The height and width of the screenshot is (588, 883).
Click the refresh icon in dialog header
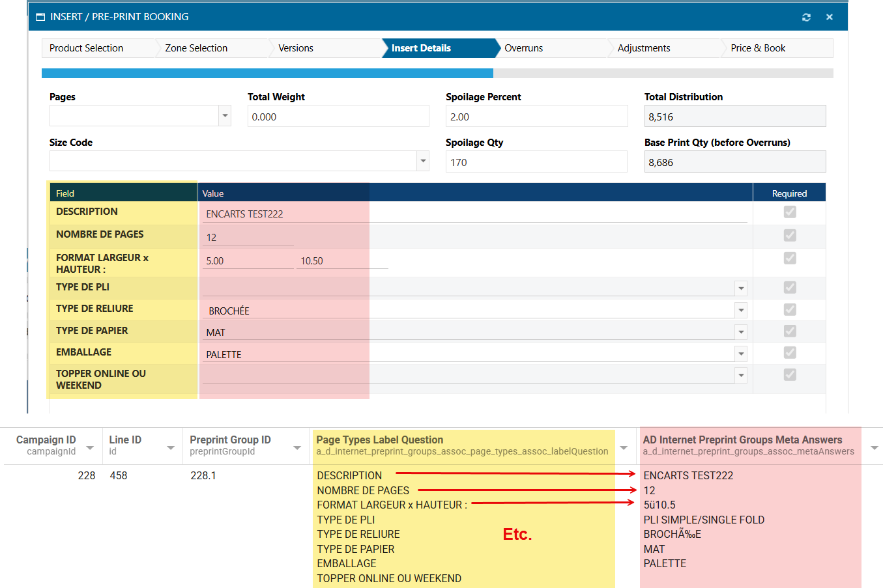806,17
